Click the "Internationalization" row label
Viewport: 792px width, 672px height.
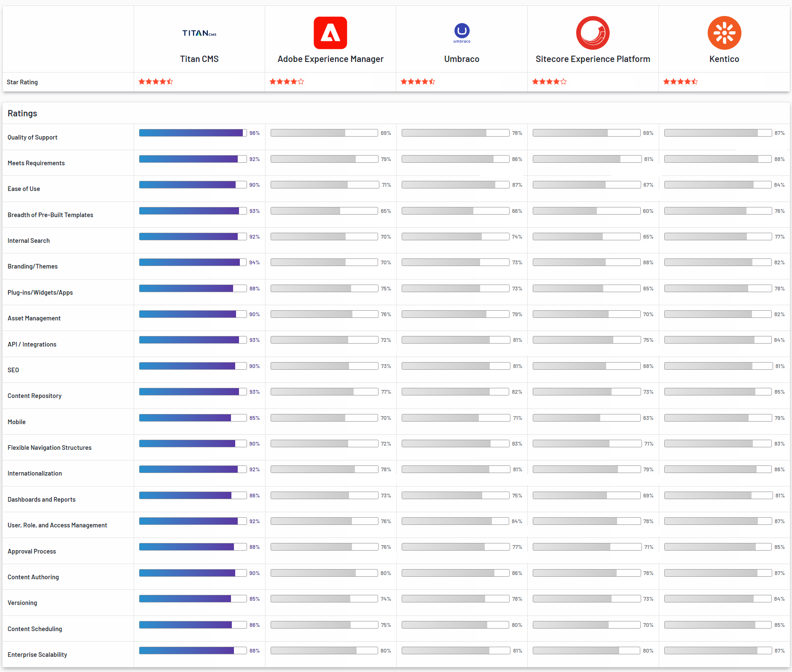35,473
